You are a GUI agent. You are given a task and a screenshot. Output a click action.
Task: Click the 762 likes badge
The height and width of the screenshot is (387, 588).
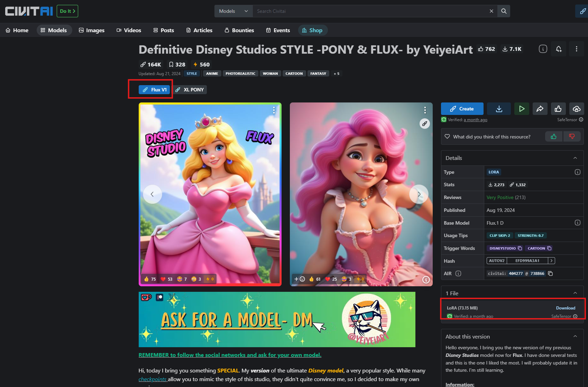486,49
